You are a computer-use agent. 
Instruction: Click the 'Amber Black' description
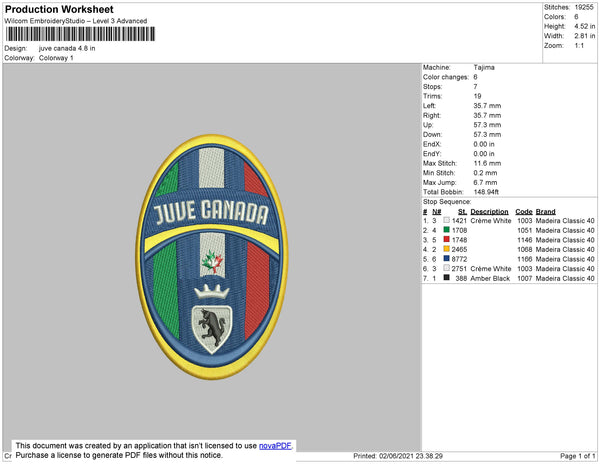click(x=490, y=278)
